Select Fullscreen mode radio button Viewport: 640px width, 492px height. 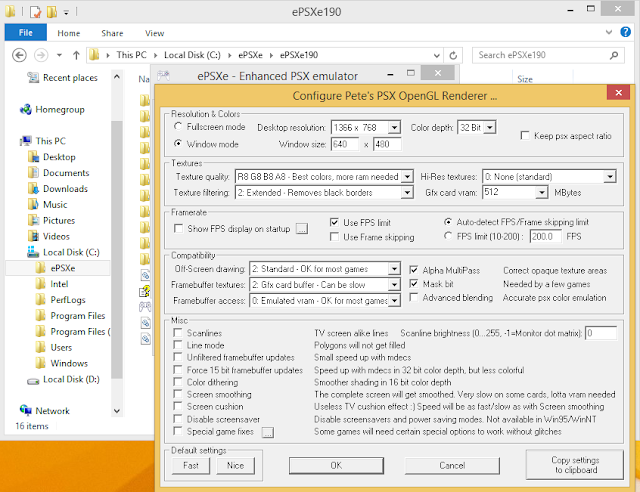(178, 128)
